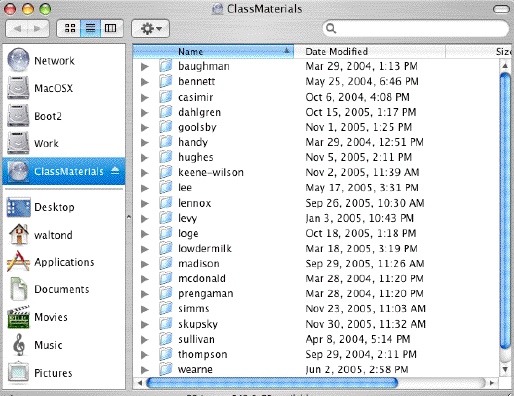Select the levy folder icon
Screen dimensions: 514x396
(x=165, y=218)
